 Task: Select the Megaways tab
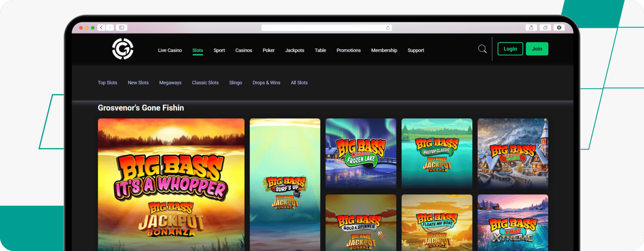coord(170,82)
